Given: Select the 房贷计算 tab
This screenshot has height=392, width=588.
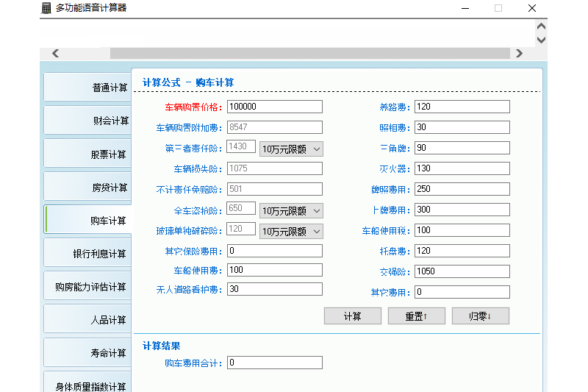Looking at the screenshot, I should 87,186.
